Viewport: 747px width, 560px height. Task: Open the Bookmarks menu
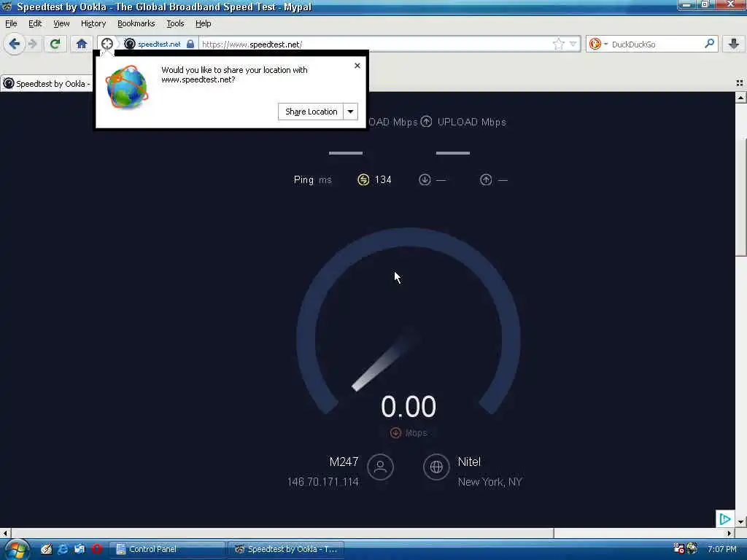136,23
